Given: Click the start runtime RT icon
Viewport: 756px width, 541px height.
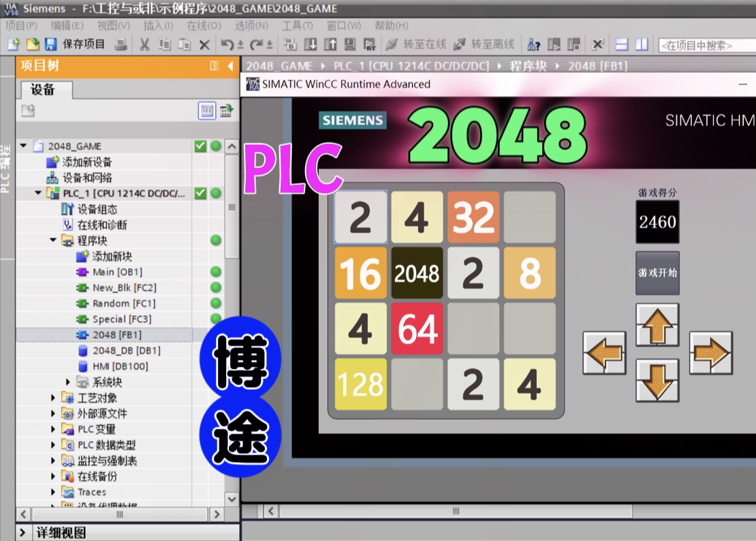Looking at the screenshot, I should [370, 45].
